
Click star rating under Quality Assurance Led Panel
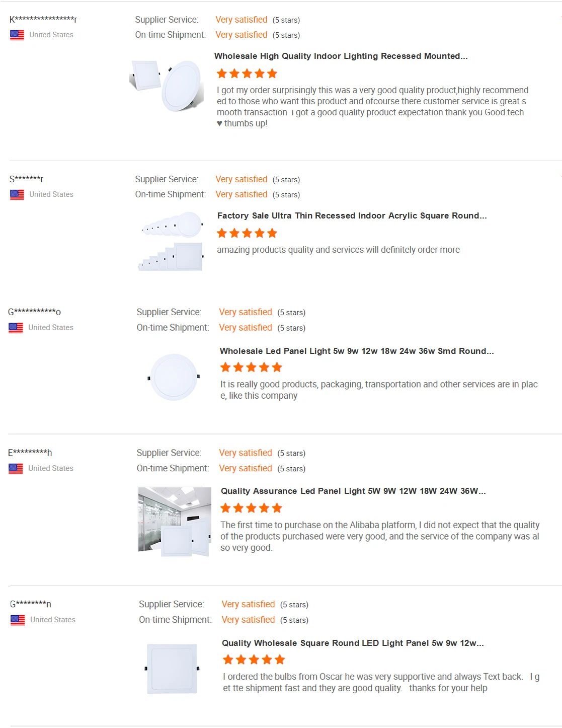tap(251, 508)
